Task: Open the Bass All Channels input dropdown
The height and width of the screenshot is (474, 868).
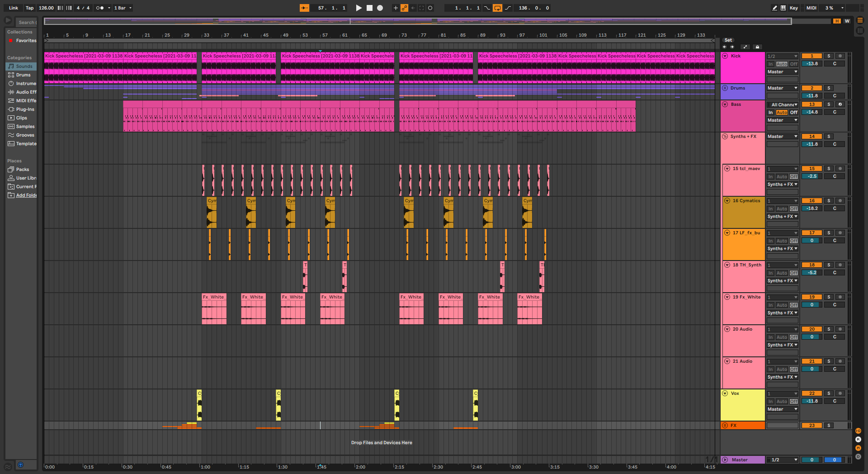Action: coord(783,104)
